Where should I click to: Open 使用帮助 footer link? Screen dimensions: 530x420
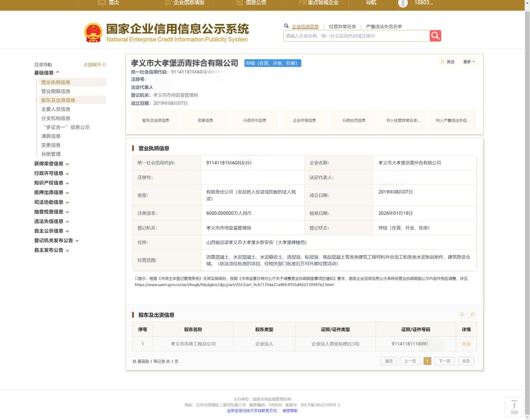[x=290, y=411]
